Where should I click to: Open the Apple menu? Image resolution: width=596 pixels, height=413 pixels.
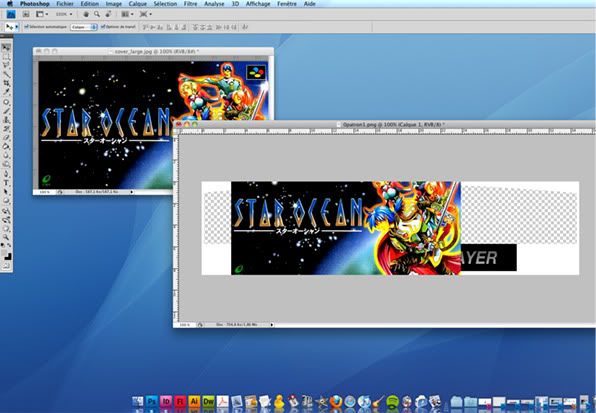(x=10, y=4)
